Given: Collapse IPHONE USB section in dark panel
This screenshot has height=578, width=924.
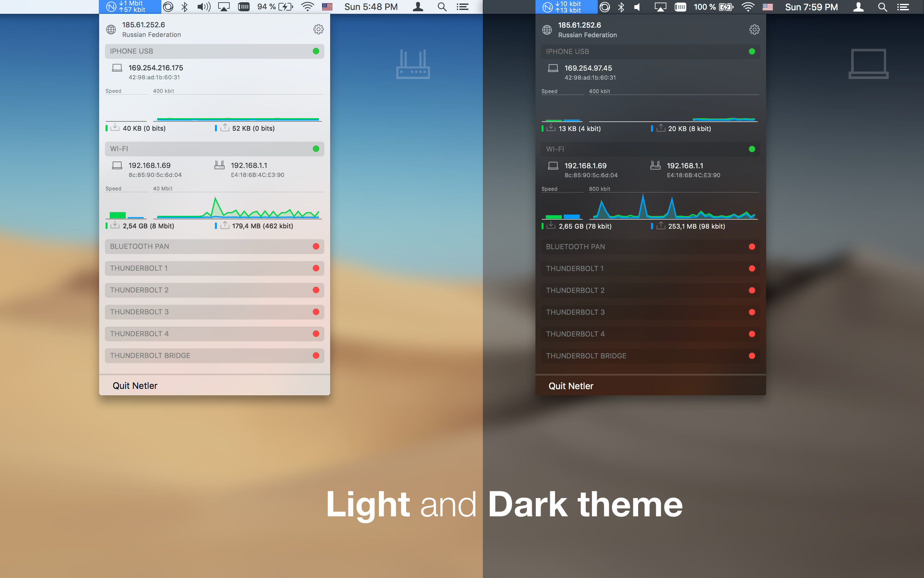Looking at the screenshot, I should 651,52.
